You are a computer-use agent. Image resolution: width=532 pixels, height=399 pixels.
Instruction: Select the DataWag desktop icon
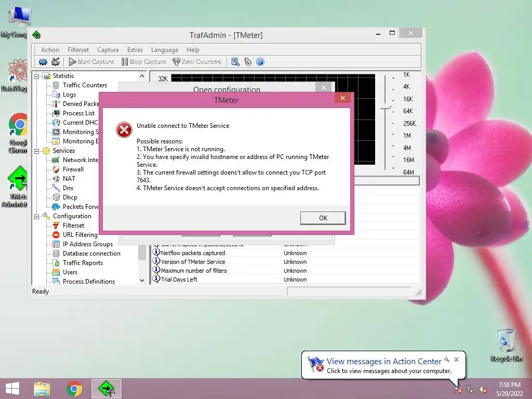15,75
